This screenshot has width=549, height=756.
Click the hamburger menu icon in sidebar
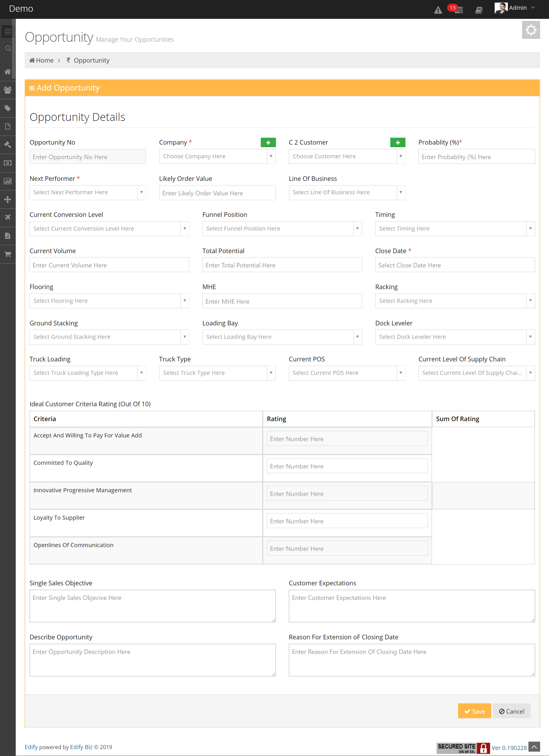click(x=8, y=32)
